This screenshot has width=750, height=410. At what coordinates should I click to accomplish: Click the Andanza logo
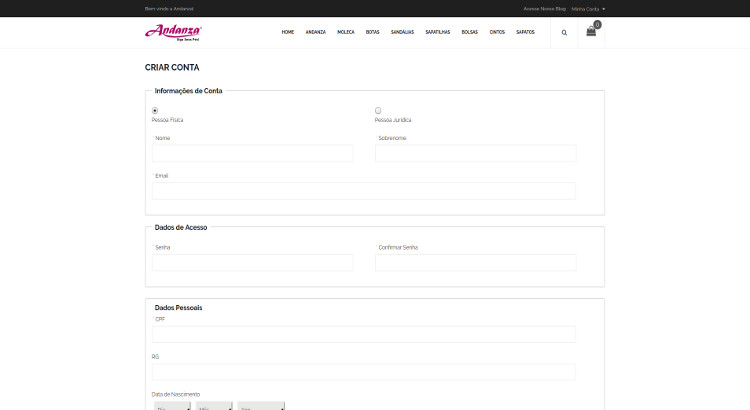click(x=173, y=32)
